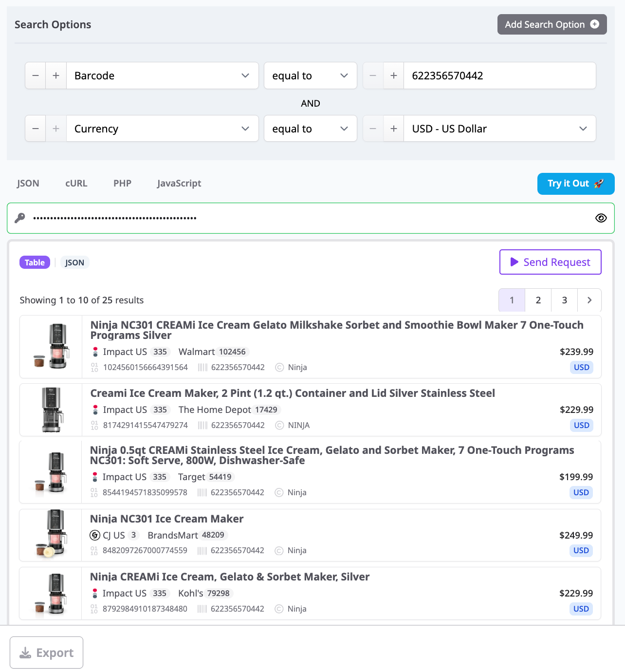Switch to the JavaScript tab
The width and height of the screenshot is (625, 672).
point(179,183)
